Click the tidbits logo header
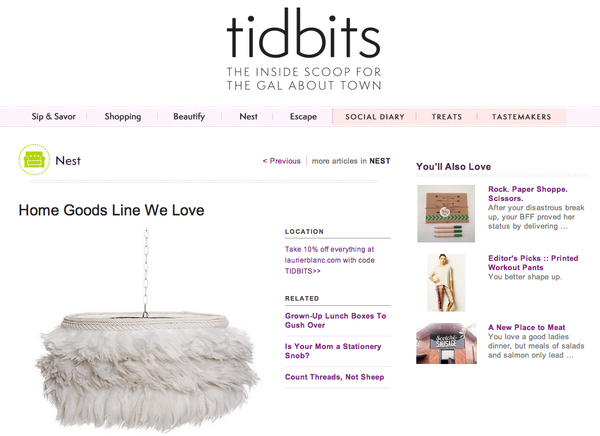Viewport: 600px width, 436px height. (x=303, y=49)
